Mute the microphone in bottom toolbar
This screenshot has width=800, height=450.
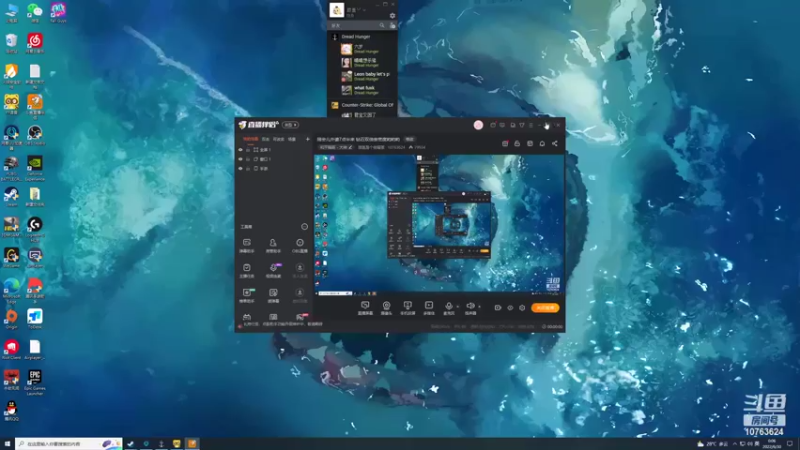pyautogui.click(x=448, y=307)
